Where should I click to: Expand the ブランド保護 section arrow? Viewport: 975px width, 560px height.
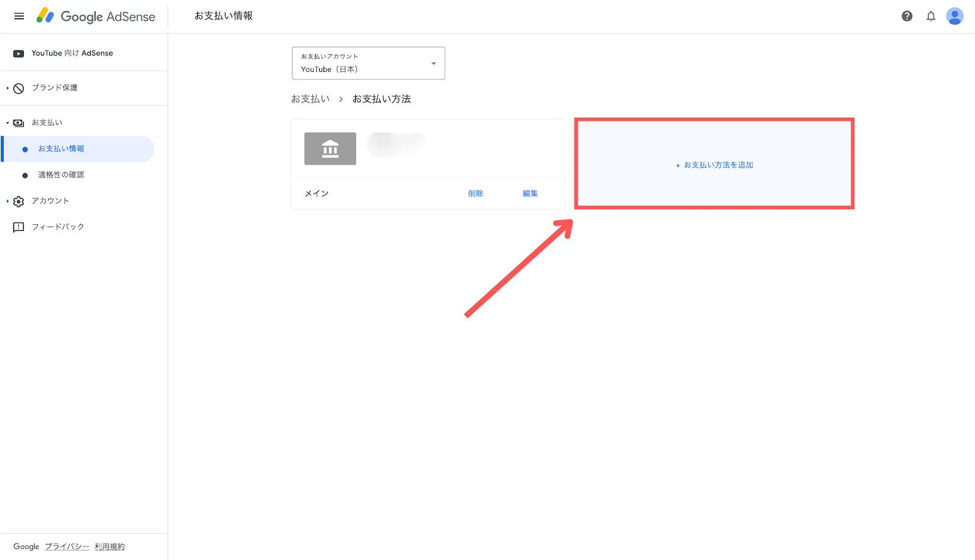tap(7, 88)
